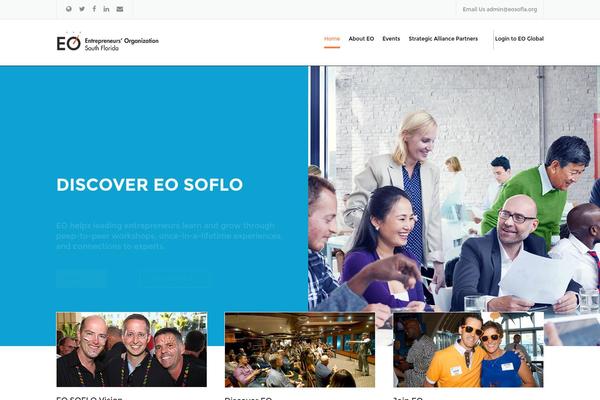The width and height of the screenshot is (600, 400).
Task: Click the admin@eosofla.org email link
Action: pos(512,9)
